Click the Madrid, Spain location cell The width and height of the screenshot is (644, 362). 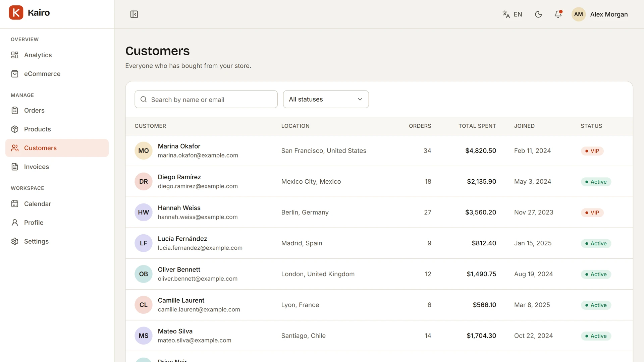(x=302, y=243)
